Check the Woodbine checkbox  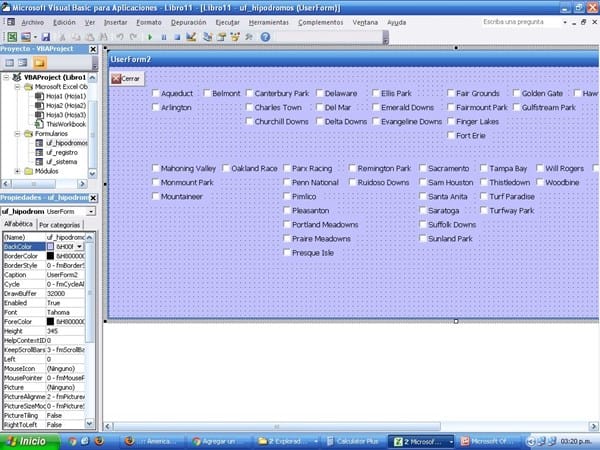tap(540, 182)
